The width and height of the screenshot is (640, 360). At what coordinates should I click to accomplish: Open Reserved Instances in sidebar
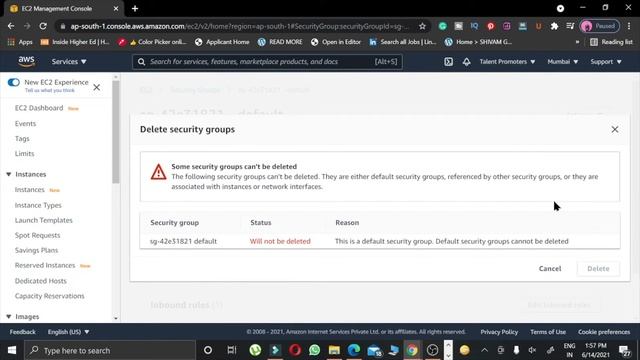click(45, 266)
